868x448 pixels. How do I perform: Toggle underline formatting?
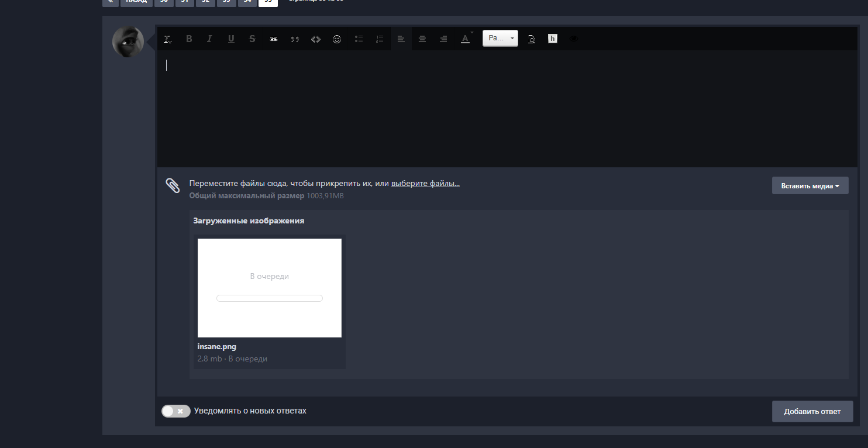(231, 38)
